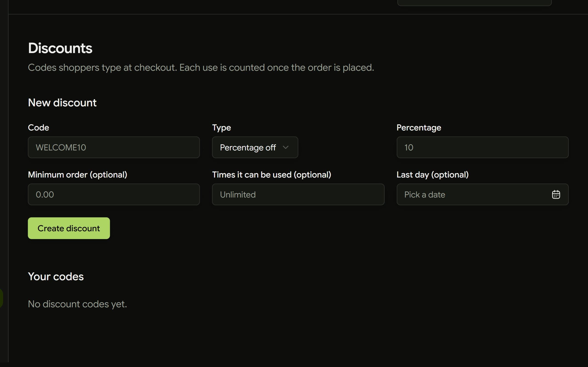Screen dimensions: 588x367
Task: Expand the Type dropdown showing Percentage off
Action: 255,147
